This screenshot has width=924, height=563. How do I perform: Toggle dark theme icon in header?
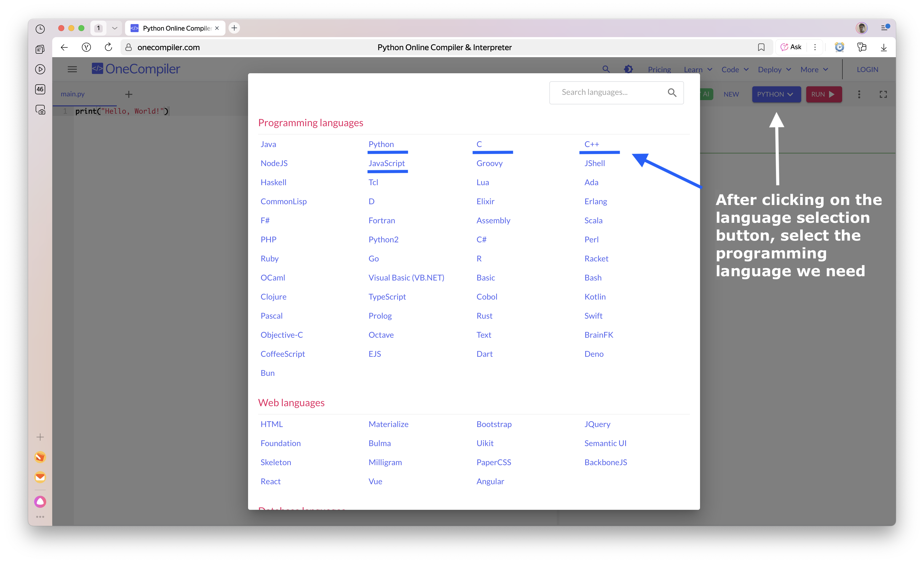pos(628,69)
